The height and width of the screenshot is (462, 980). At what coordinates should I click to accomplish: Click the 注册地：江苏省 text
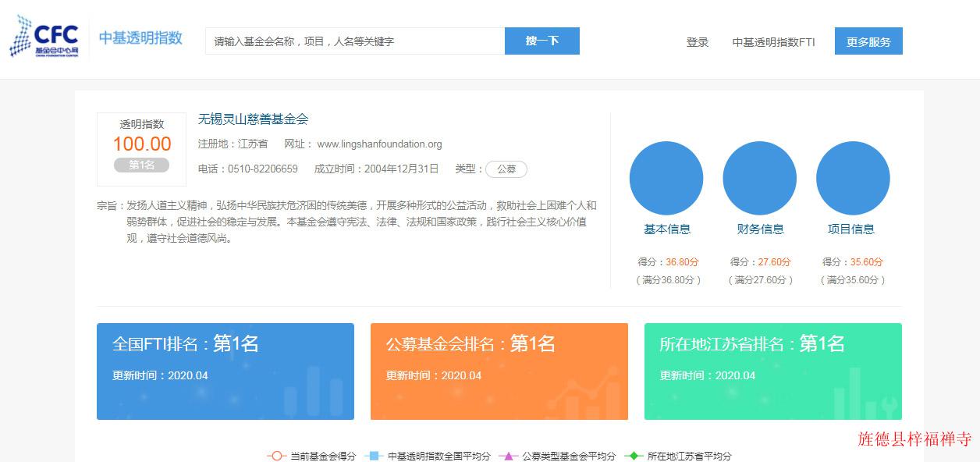(x=233, y=144)
